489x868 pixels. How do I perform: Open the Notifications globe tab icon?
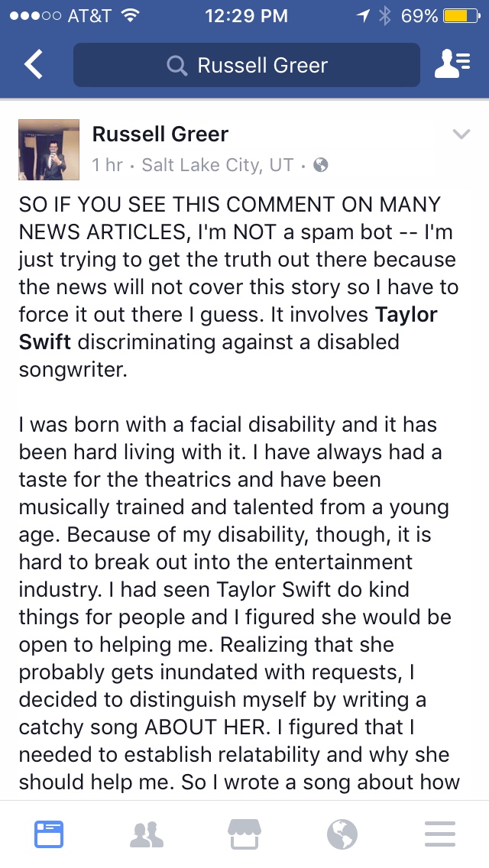342,834
